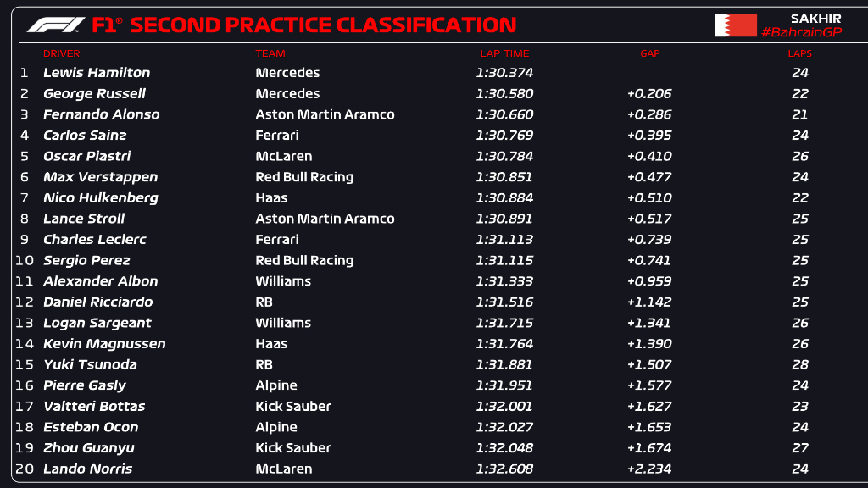This screenshot has height=488, width=868.
Task: Click Charles Leclerc's gap of +0.739
Action: point(649,240)
